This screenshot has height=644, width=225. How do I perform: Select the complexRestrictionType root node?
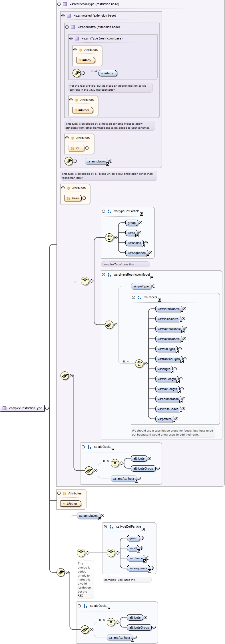coord(23,408)
